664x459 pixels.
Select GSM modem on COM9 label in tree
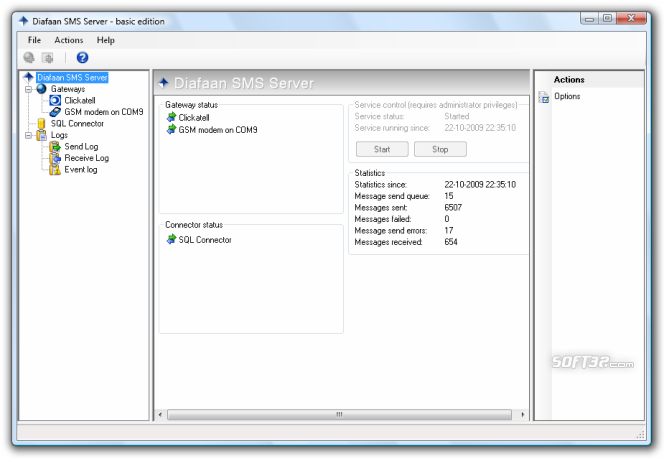104,112
